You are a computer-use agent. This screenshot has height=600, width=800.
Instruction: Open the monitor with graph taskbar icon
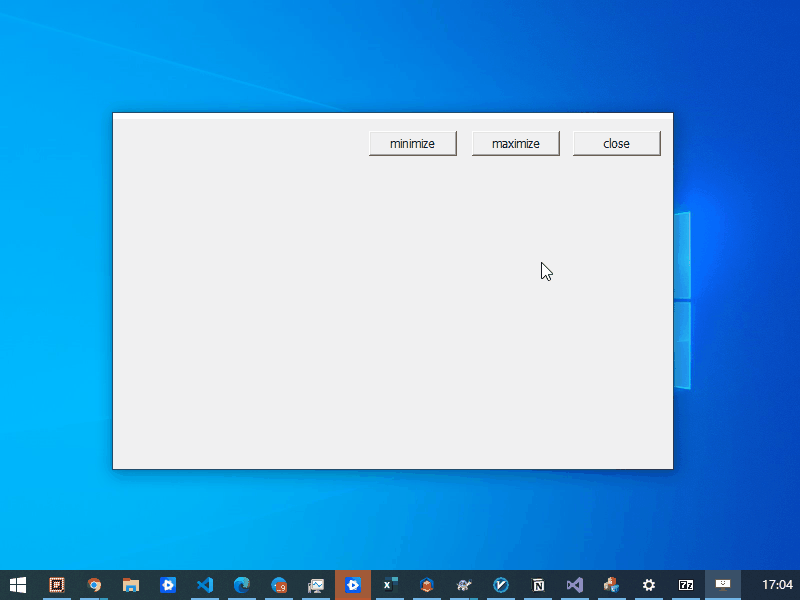[316, 585]
